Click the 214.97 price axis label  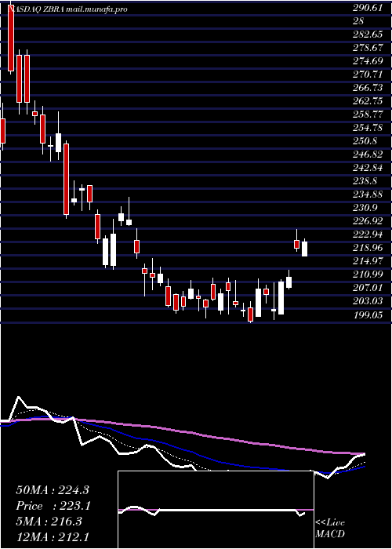click(x=367, y=261)
